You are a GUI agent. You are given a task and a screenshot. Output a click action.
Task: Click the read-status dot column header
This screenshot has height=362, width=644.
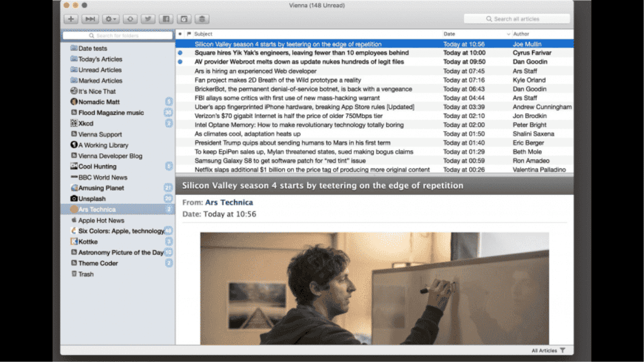180,34
